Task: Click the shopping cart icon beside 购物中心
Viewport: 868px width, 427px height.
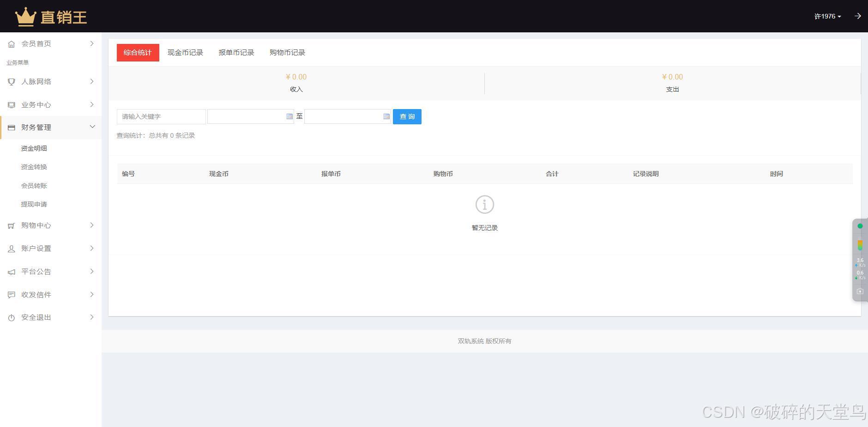Action: coord(12,226)
